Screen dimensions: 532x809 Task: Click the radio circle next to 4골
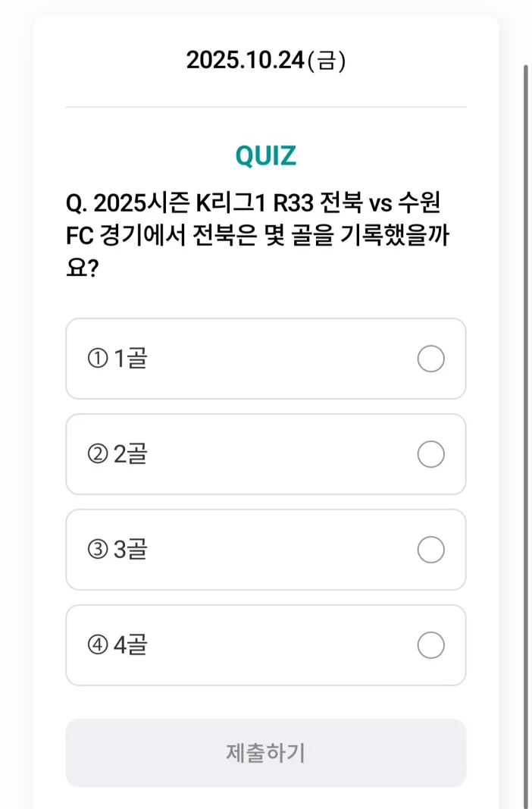431,646
